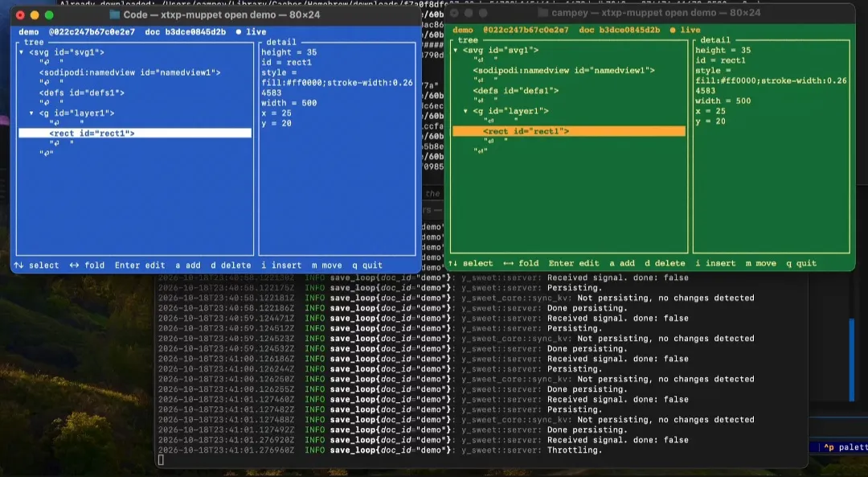Click "id = rect1" in blue window detail pane
Viewport: 868px width, 477px height.
286,63
